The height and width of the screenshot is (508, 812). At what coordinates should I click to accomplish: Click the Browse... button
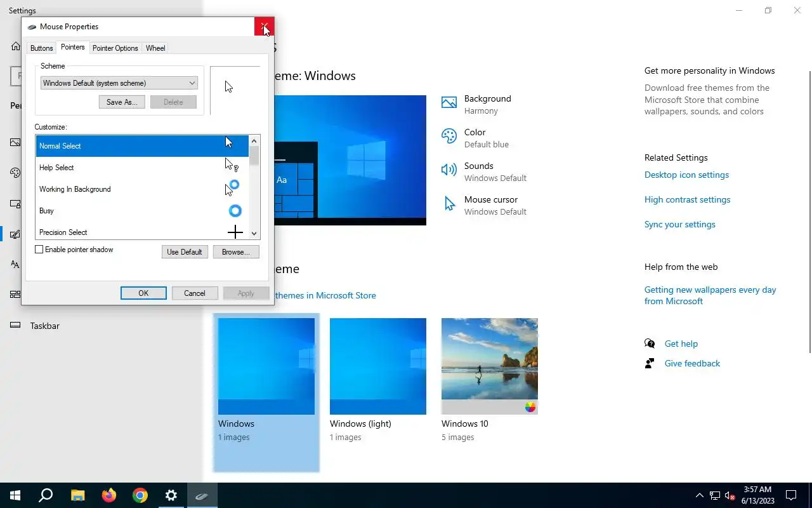(x=236, y=252)
